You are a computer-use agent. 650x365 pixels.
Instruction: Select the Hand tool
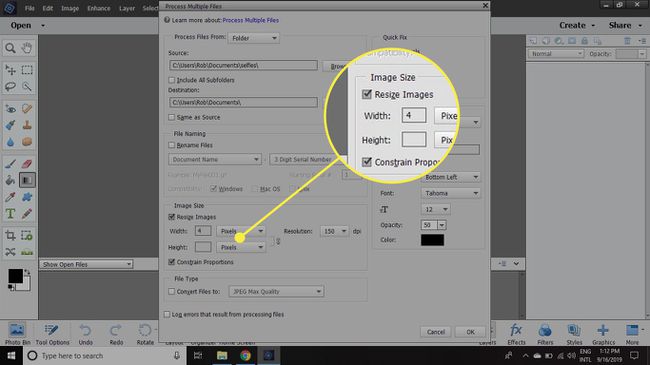pyautogui.click(x=27, y=48)
